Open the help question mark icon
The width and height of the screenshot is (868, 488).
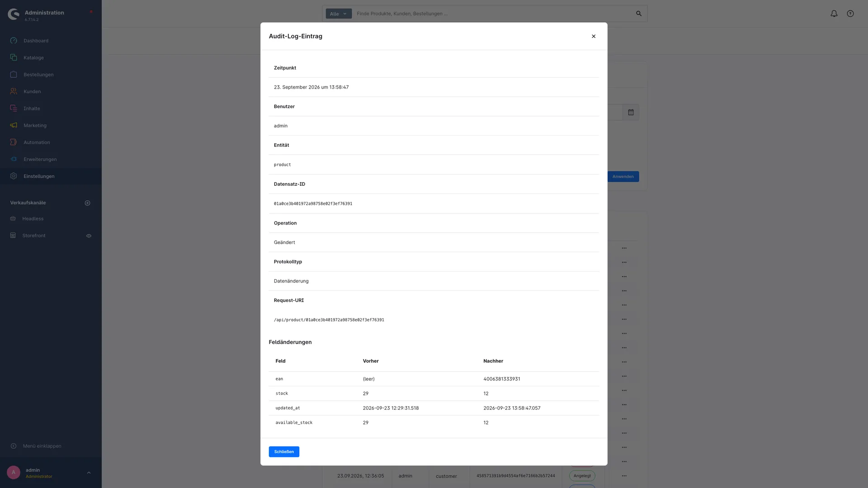[x=850, y=14]
